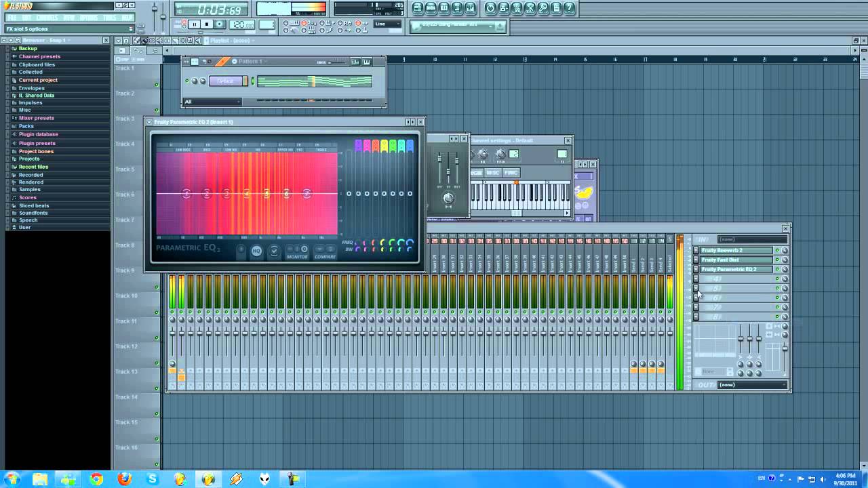Viewport: 868px width, 488px height.
Task: Open Mixer presets folder in browser
Action: 36,118
